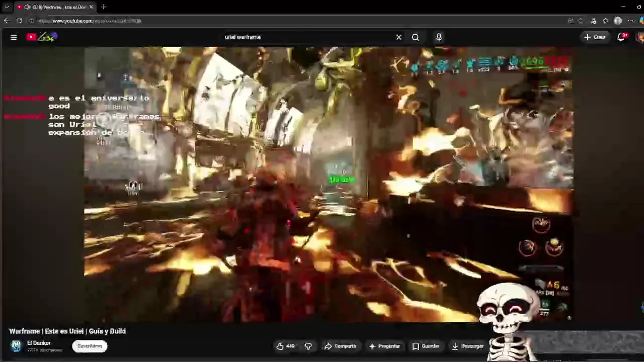Viewport: 644px width, 362px height.
Task: Open the tab search dropdown
Action: [x=7, y=7]
